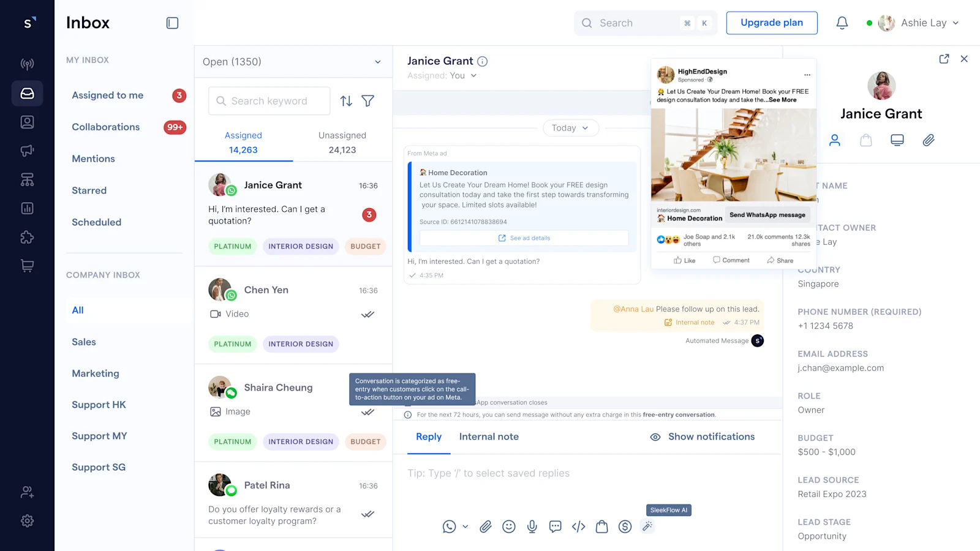
Task: Click Send WhatsApp message on ad
Action: click(x=767, y=215)
